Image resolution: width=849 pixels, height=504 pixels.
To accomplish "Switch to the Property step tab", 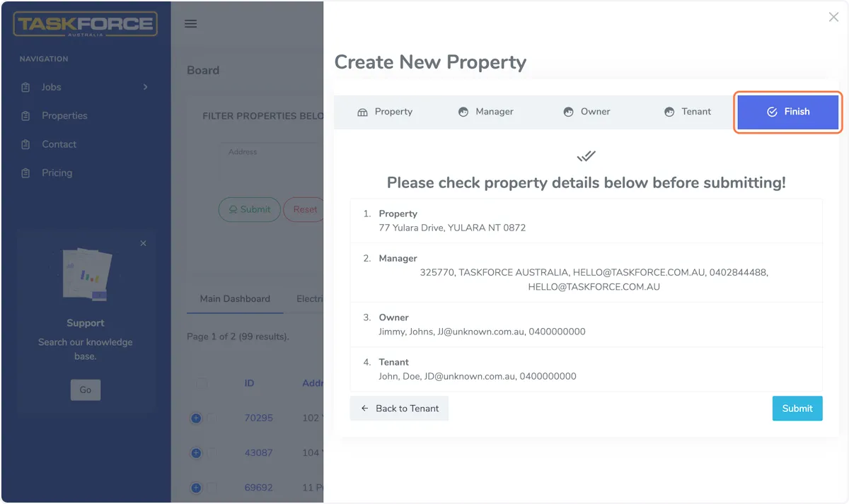I will point(385,112).
